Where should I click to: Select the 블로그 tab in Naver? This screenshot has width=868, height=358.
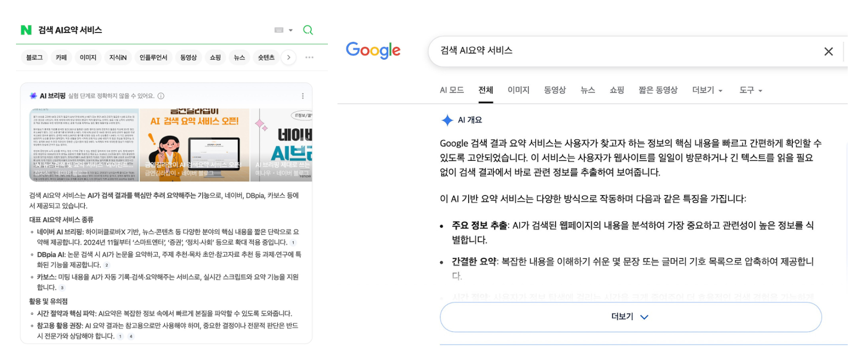[34, 58]
